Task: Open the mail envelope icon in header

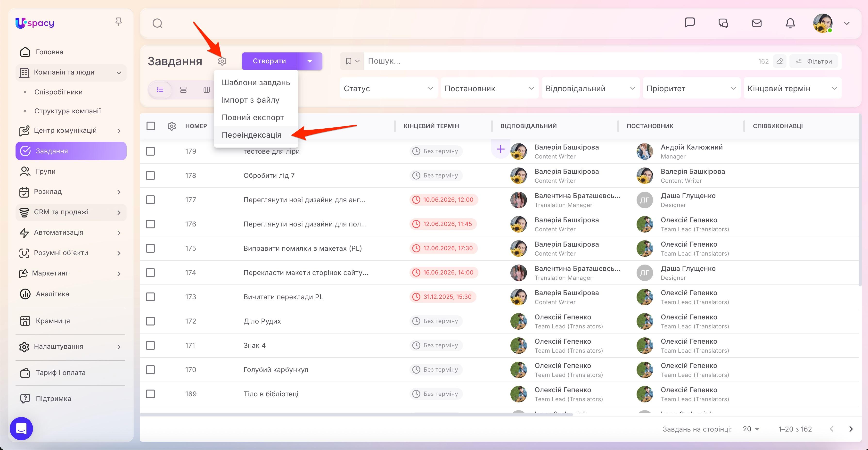Action: point(757,23)
